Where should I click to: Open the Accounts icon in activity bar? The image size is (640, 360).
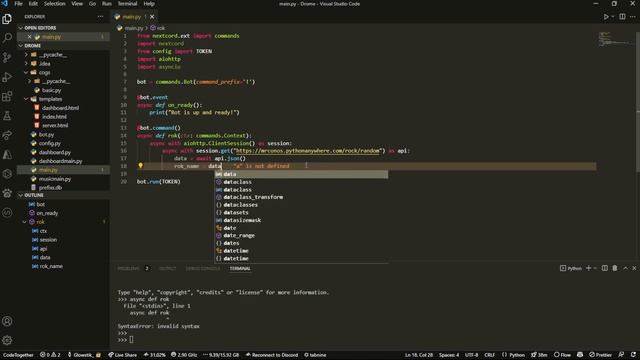point(7,321)
